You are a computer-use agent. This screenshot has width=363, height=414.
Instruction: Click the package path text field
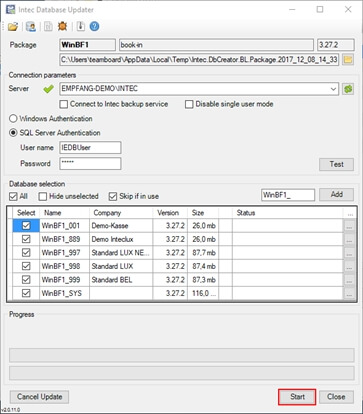coord(199,60)
